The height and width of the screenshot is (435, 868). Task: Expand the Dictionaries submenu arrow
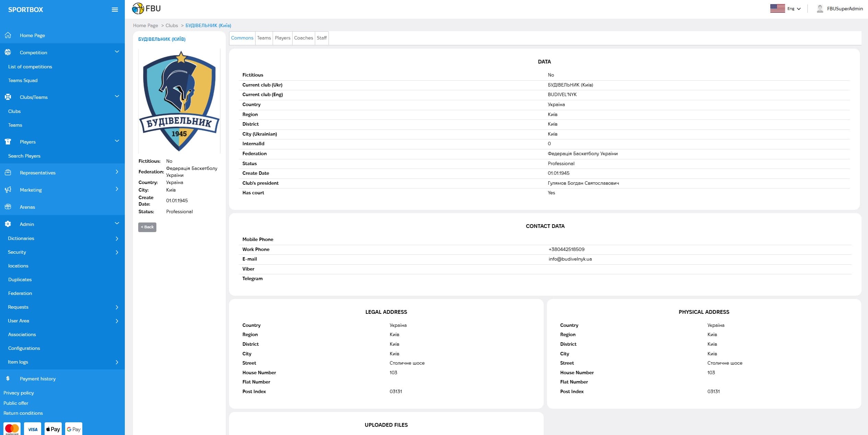[117, 239]
